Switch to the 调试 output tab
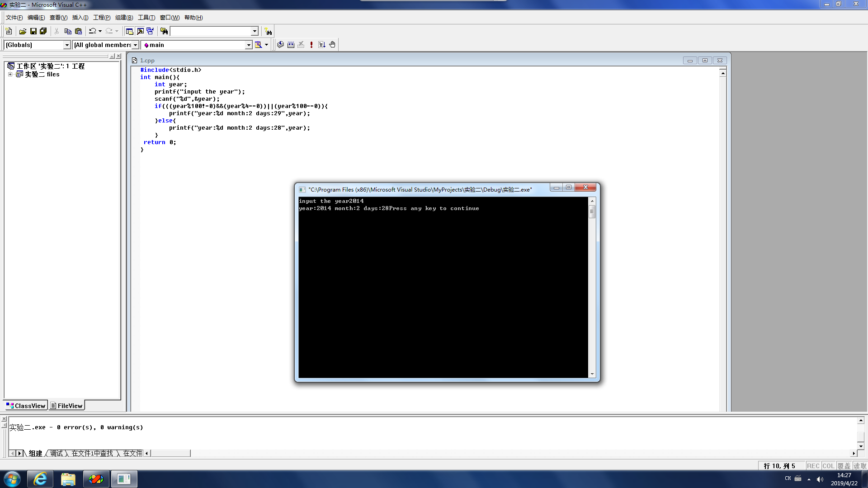The width and height of the screenshot is (868, 488). coord(57,453)
